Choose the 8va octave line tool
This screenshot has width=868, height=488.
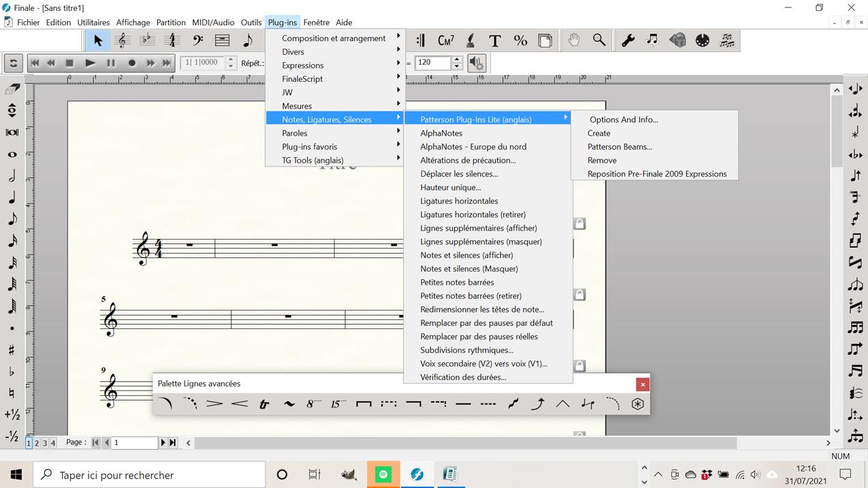tap(314, 404)
